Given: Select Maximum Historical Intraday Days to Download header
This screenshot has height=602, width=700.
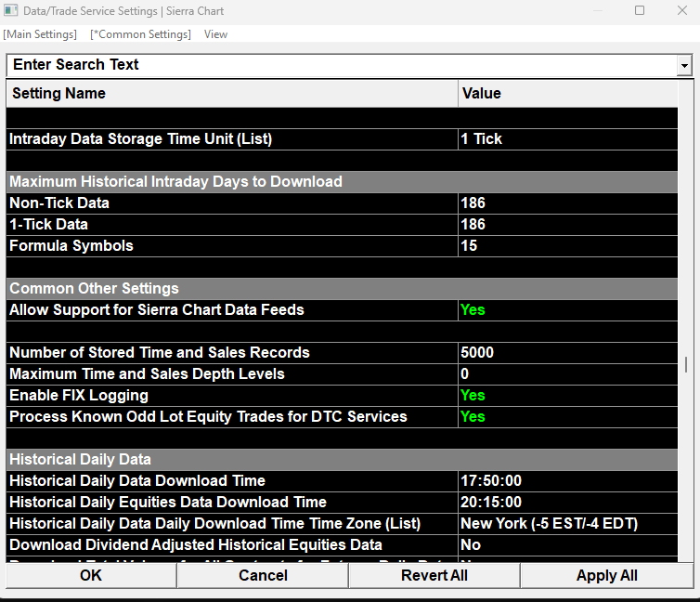Looking at the screenshot, I should click(x=342, y=182).
